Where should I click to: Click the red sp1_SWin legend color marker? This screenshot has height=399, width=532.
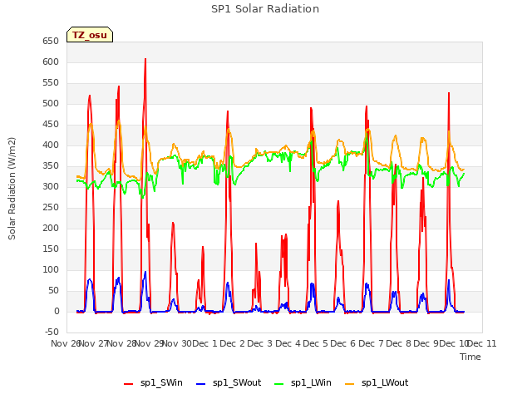[129, 384]
